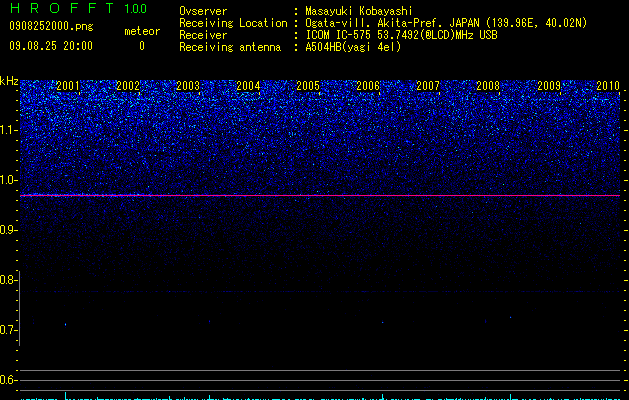Screen dimensions: 629x400
Task: Click the 1.1 kHz frequency label
Action: (9, 130)
